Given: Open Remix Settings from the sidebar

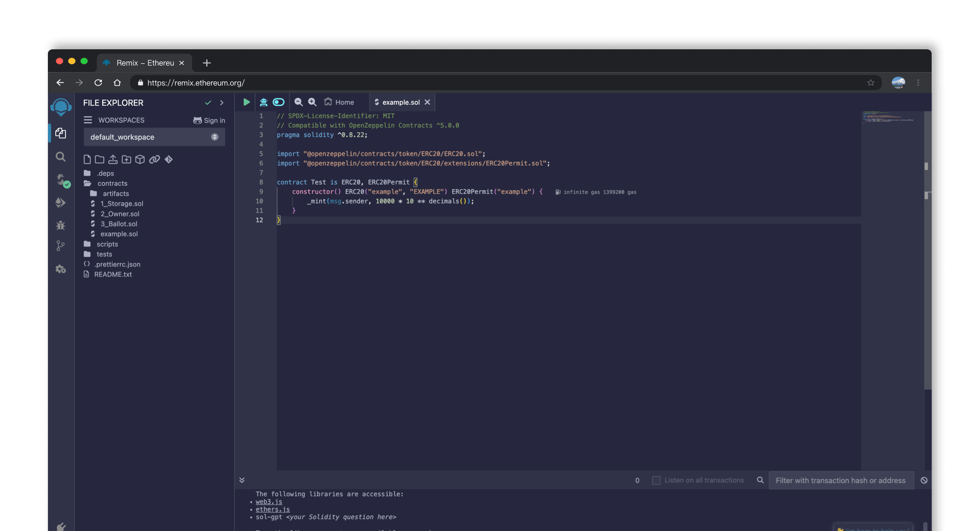Looking at the screenshot, I should (x=60, y=269).
